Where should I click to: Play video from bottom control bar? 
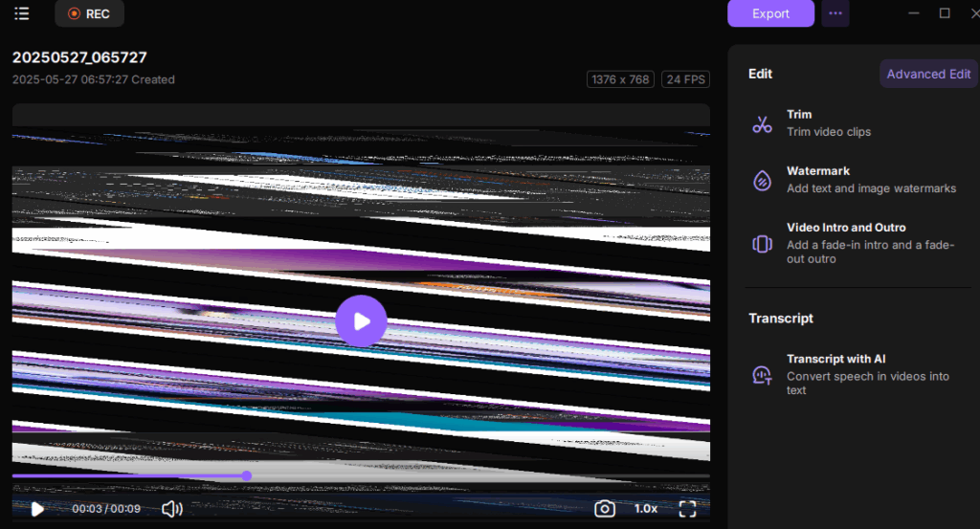[37, 509]
